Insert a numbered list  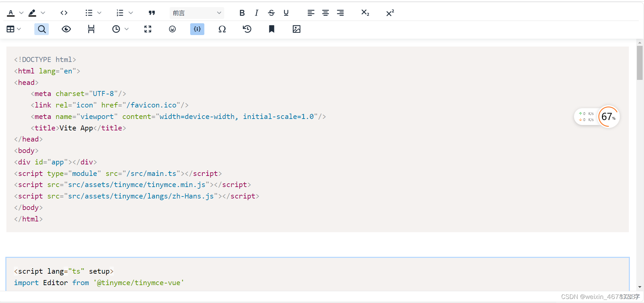(x=120, y=13)
